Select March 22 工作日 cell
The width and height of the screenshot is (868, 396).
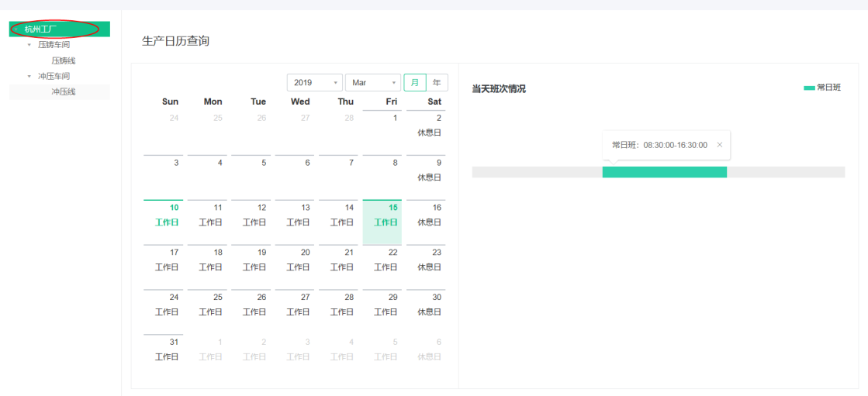pyautogui.click(x=382, y=267)
